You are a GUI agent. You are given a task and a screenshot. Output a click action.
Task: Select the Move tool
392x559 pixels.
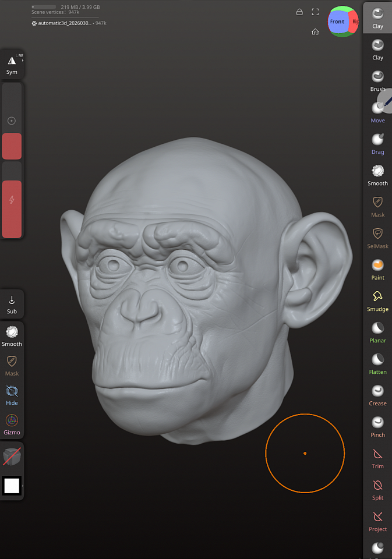coord(377,112)
